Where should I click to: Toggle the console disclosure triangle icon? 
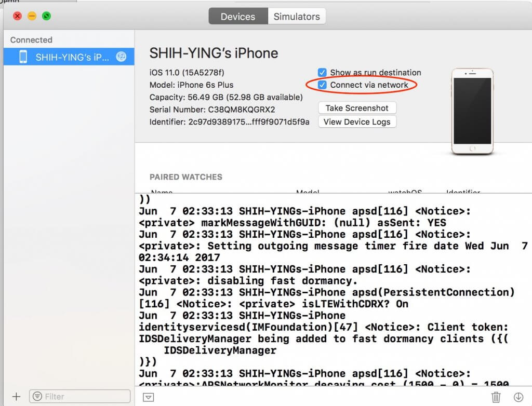(148, 397)
